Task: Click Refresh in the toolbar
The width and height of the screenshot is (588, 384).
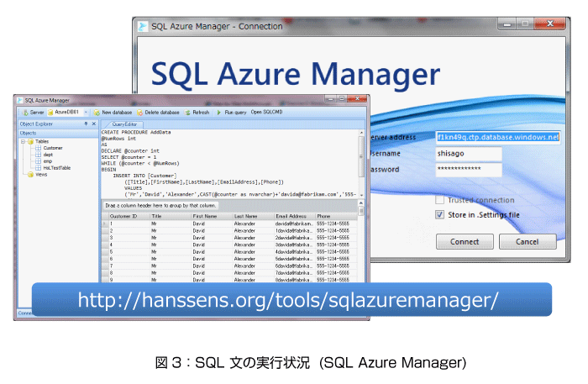Action: coord(197,112)
